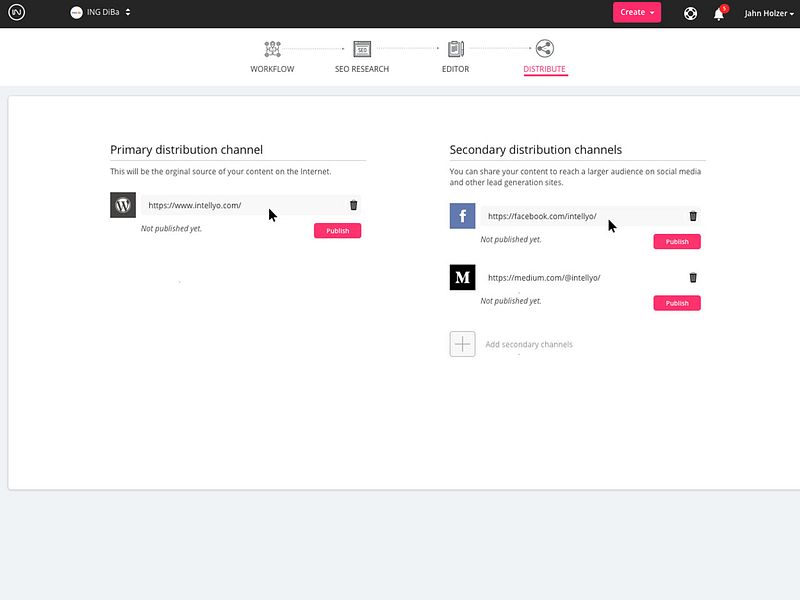Publish to the Facebook channel

(677, 241)
